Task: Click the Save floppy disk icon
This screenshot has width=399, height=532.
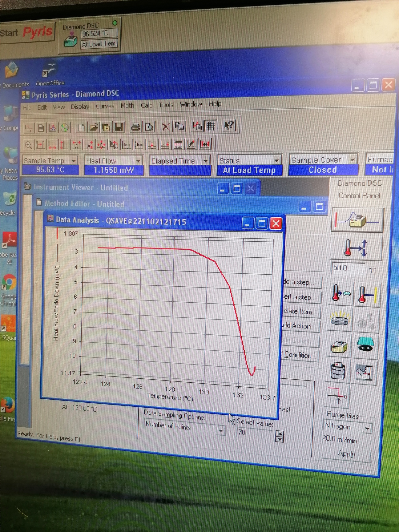Action: (119, 127)
